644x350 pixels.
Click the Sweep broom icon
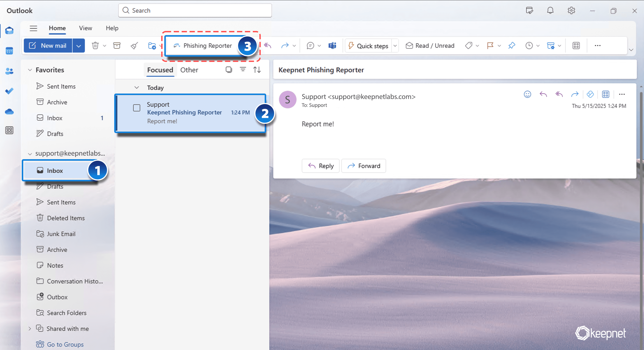point(134,46)
